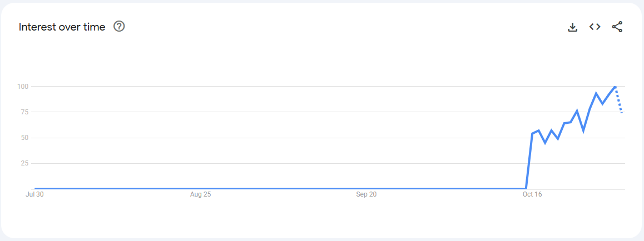Click the "Interest over time" heading

[62, 27]
